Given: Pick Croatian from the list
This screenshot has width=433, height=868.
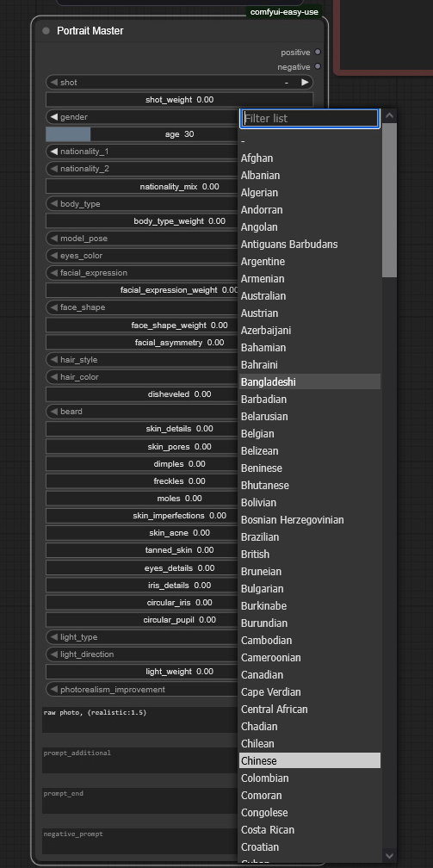Looking at the screenshot, I should 310,847.
